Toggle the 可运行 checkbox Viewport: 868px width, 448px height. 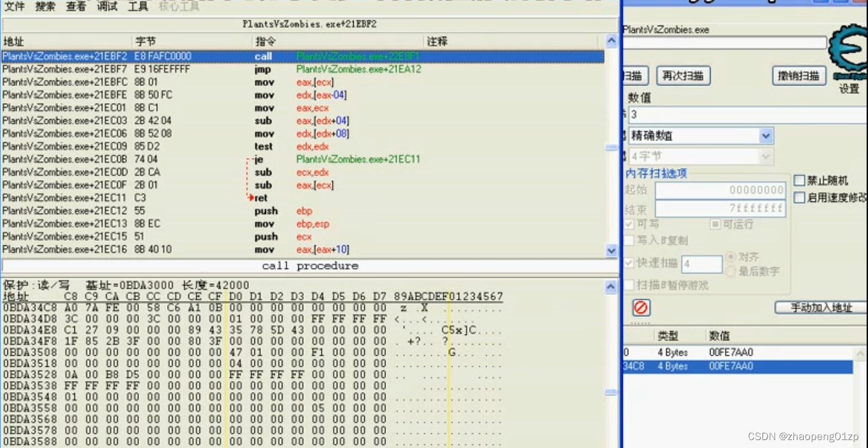716,224
